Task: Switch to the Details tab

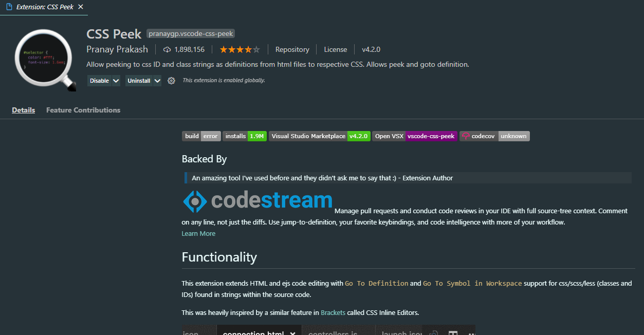Action: coord(24,110)
